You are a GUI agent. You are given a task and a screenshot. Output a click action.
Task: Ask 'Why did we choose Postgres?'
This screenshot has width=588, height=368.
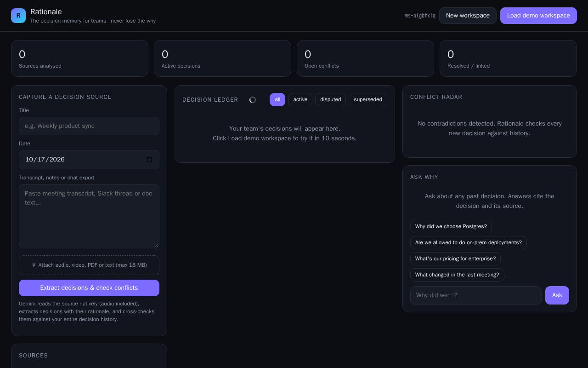(451, 226)
